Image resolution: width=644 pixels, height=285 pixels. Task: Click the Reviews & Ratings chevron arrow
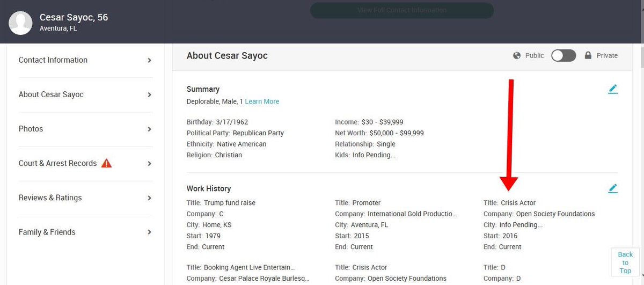149,198
